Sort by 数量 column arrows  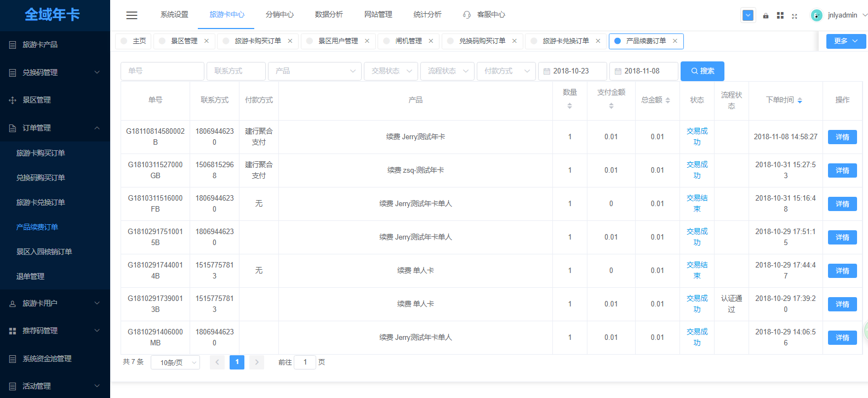coord(570,106)
